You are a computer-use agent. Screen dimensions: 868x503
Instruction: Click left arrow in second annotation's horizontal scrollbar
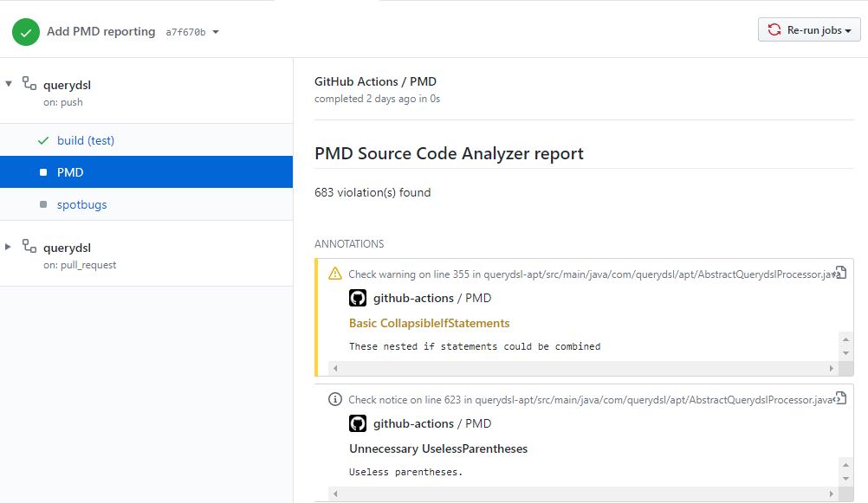click(335, 493)
